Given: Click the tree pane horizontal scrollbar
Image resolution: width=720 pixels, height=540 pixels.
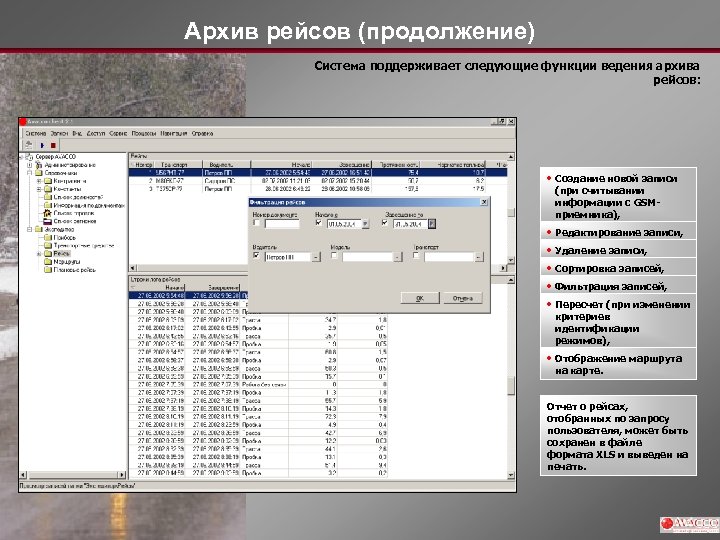Looking at the screenshot, I should tap(73, 475).
